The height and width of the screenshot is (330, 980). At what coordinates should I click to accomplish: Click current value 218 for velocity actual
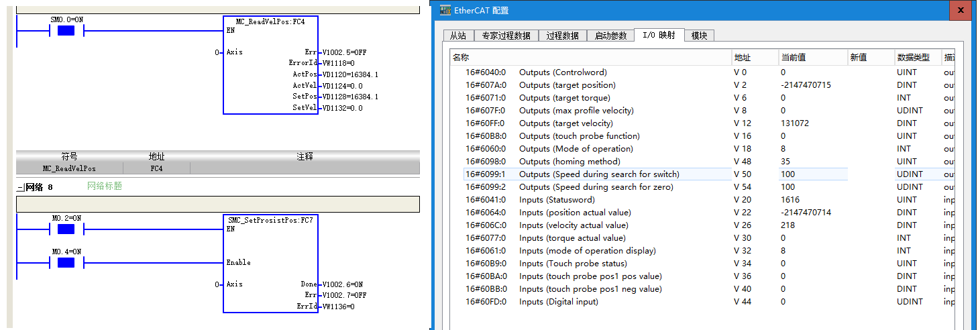(788, 225)
